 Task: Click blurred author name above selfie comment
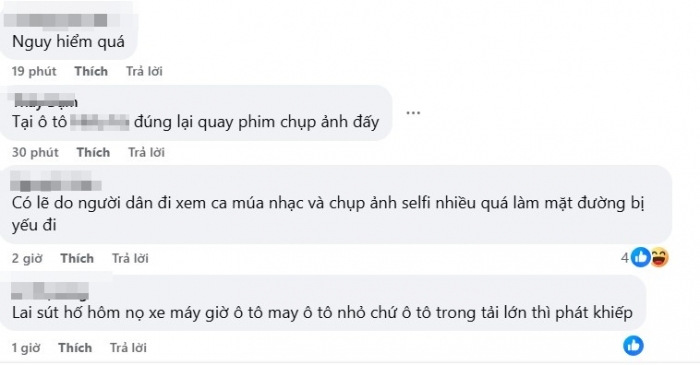click(x=56, y=182)
